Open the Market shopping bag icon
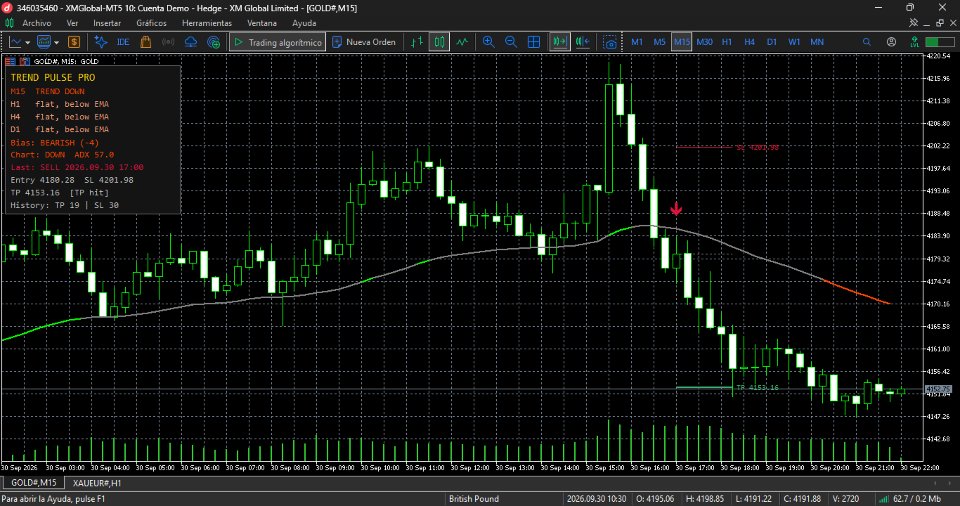This screenshot has width=960, height=506. click(146, 42)
